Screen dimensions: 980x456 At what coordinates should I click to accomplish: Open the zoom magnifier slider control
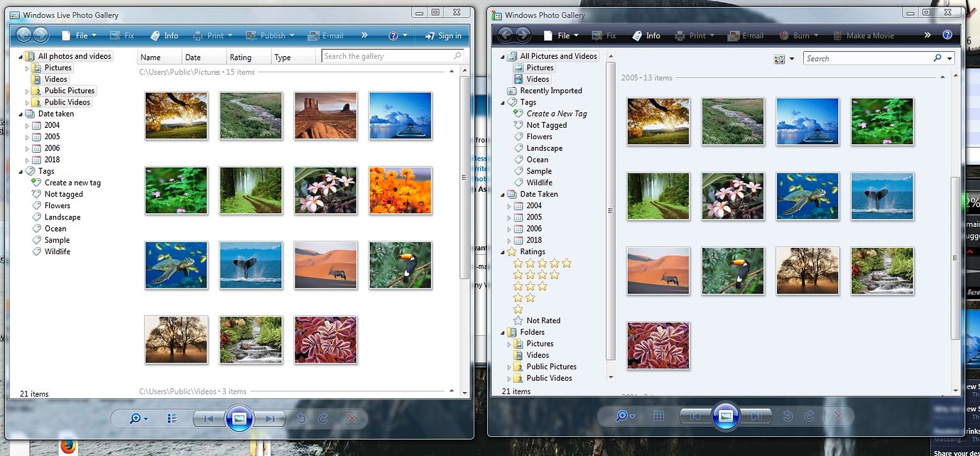pyautogui.click(x=135, y=418)
